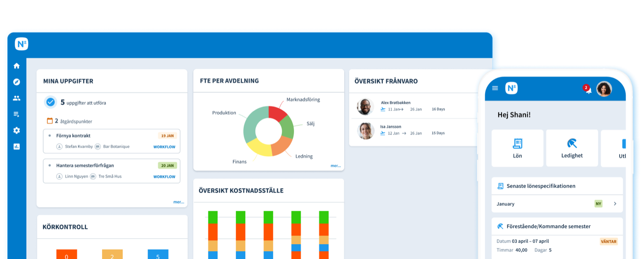Click first stacked bar in Kostnadsställe chart

tap(213, 235)
